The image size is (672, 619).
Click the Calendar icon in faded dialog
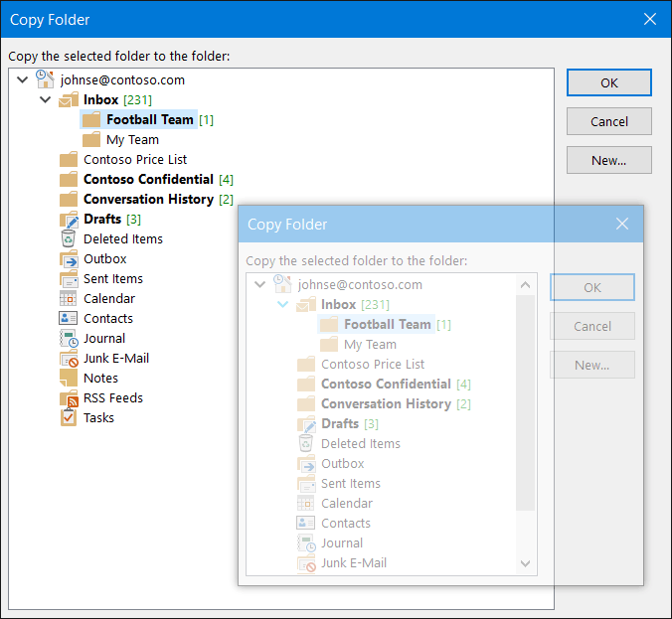(x=305, y=504)
